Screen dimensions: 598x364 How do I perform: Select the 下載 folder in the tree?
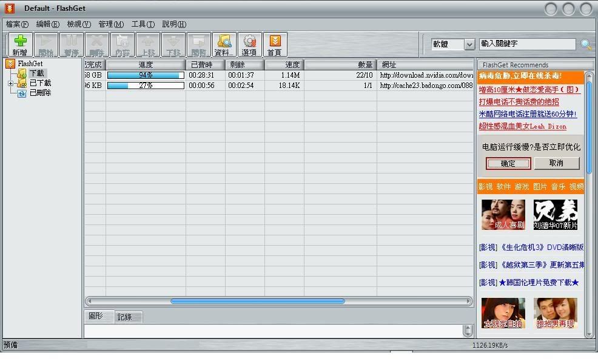click(x=37, y=73)
